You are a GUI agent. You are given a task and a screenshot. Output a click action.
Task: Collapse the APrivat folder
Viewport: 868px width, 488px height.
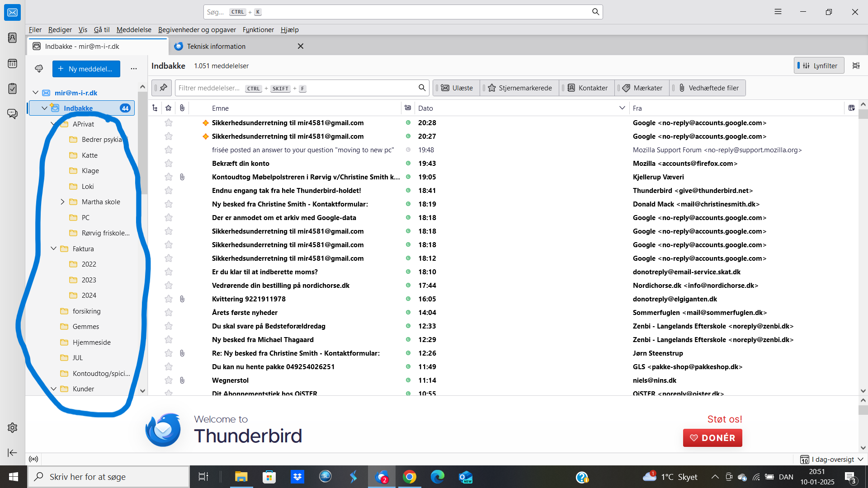pos(53,124)
